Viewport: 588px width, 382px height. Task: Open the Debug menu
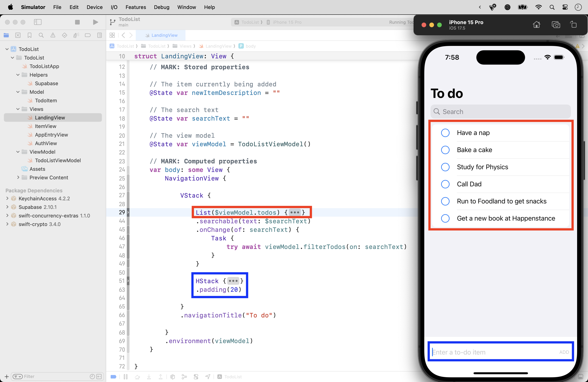(162, 7)
